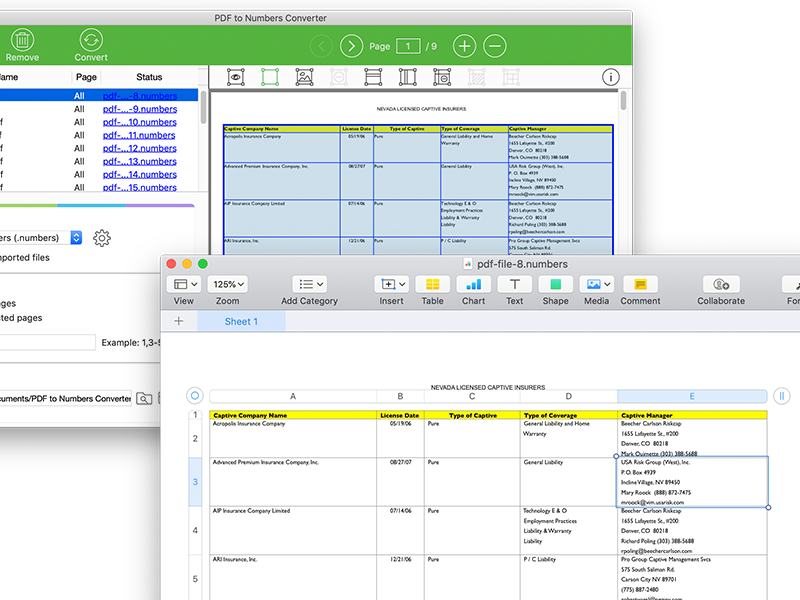Select the horizontal row lines tool
Screen dimensions: 800x600
[373, 77]
